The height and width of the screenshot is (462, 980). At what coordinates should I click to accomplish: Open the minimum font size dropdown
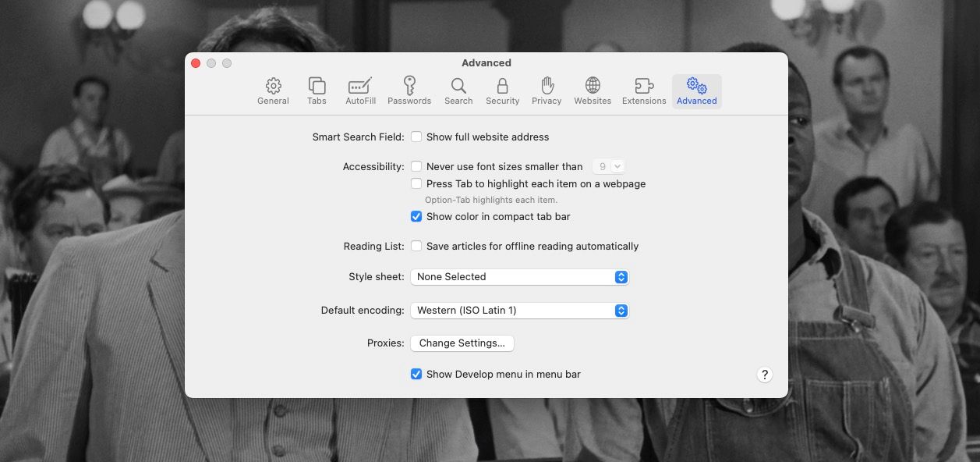(x=608, y=166)
